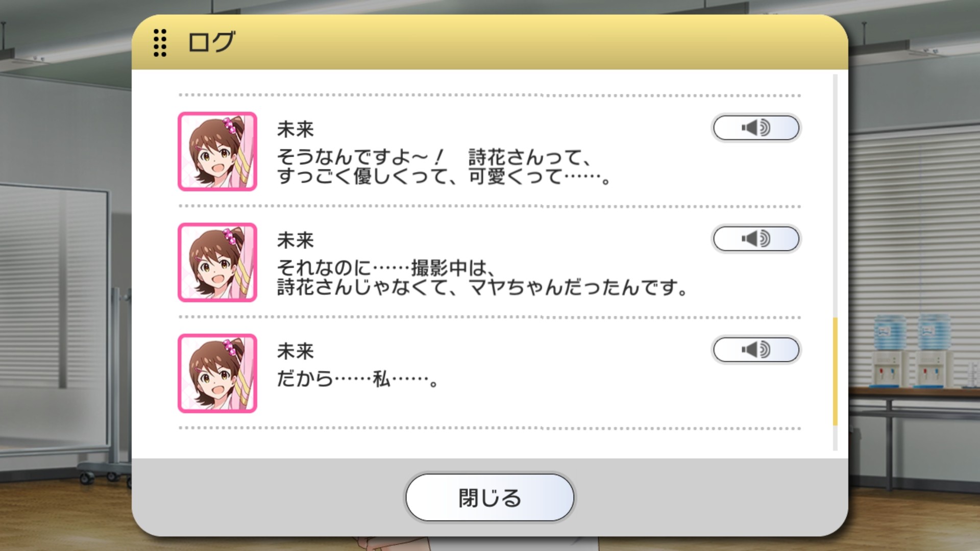The height and width of the screenshot is (551, 980).
Task: Click the dialogue text だから……私……。
Action: [357, 379]
